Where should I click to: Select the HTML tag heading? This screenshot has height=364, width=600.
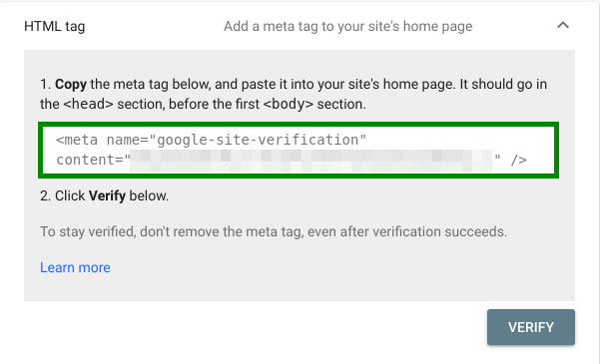[x=54, y=26]
